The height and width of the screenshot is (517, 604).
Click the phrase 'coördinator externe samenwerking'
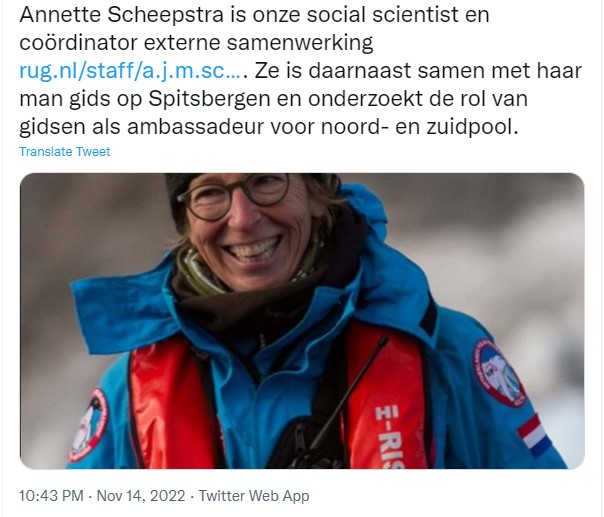click(x=195, y=43)
